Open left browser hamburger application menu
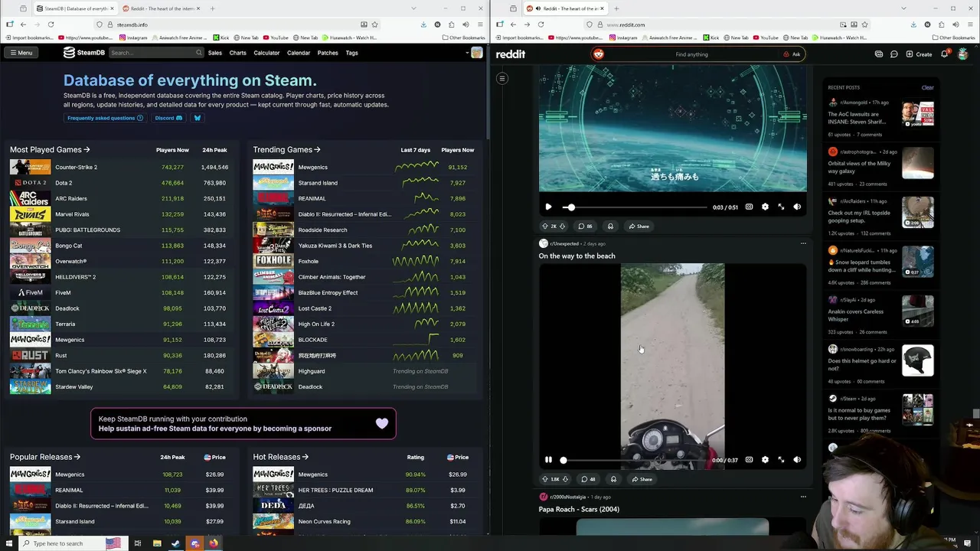 point(479,24)
